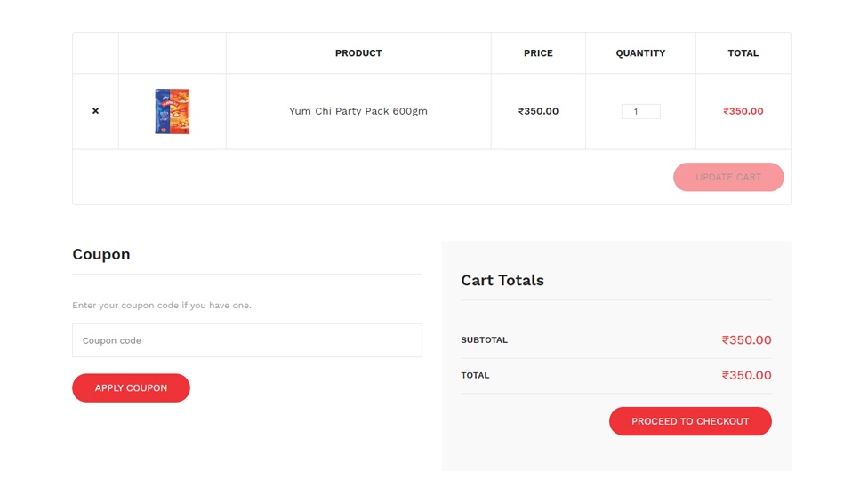The image size is (868, 479).
Task: Select the TOTAL column header in table
Action: [x=743, y=53]
